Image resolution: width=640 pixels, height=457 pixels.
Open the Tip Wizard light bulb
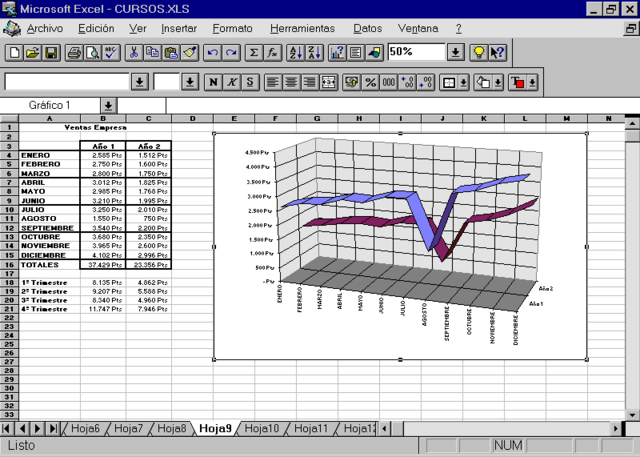click(x=478, y=53)
